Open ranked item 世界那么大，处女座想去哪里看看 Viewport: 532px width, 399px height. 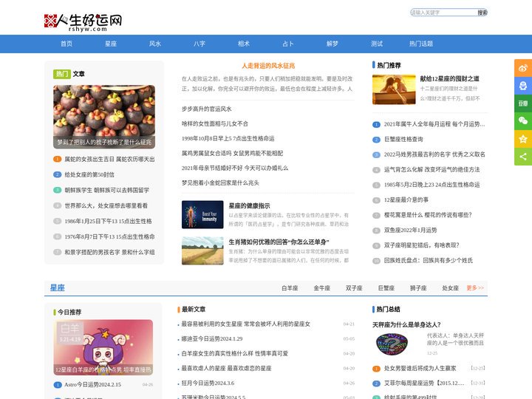point(106,205)
